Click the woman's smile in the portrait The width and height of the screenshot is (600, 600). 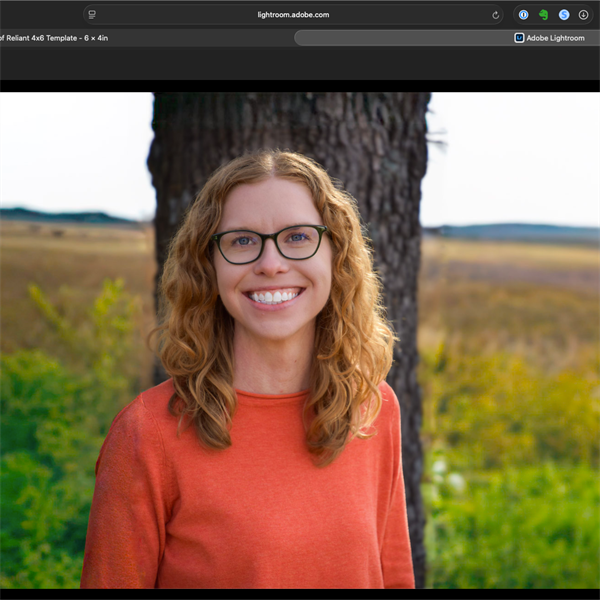pos(274,296)
